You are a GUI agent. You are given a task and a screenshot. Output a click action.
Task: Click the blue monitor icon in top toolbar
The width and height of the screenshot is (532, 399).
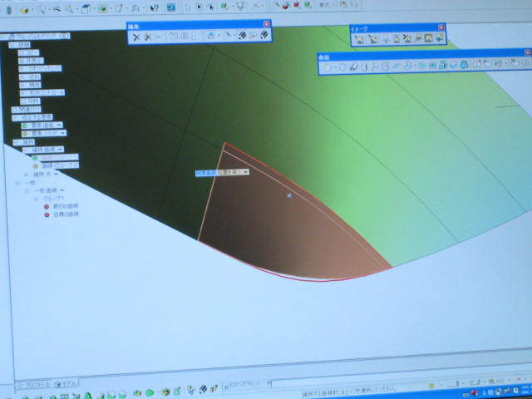170,7
